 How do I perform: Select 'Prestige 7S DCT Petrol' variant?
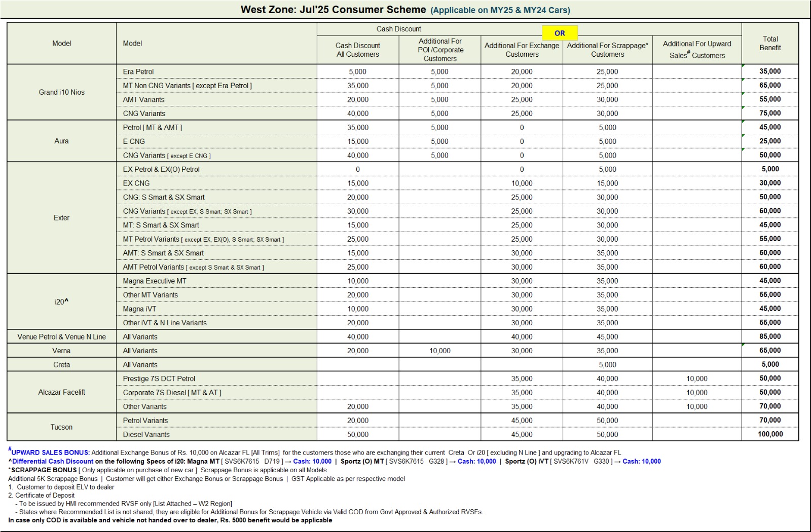pos(216,378)
